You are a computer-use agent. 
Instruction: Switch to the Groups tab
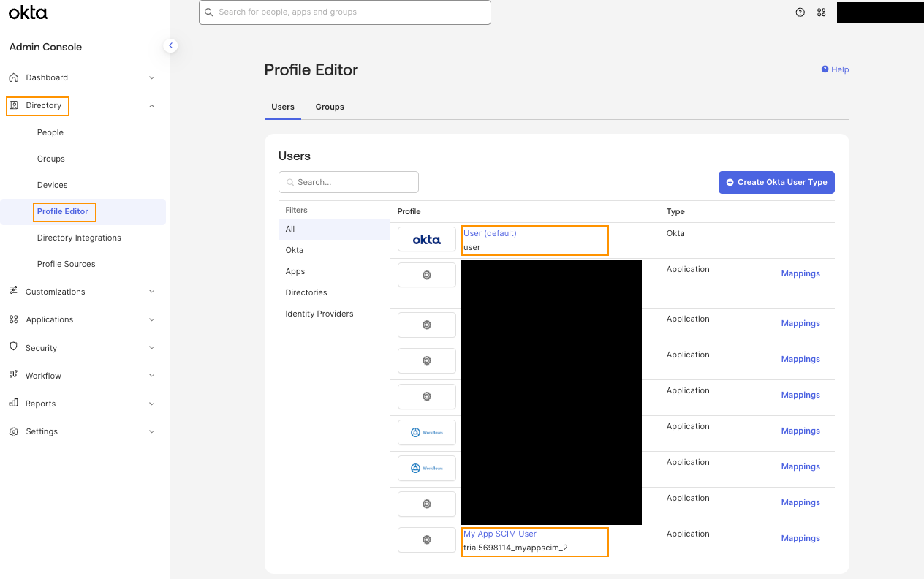[330, 107]
